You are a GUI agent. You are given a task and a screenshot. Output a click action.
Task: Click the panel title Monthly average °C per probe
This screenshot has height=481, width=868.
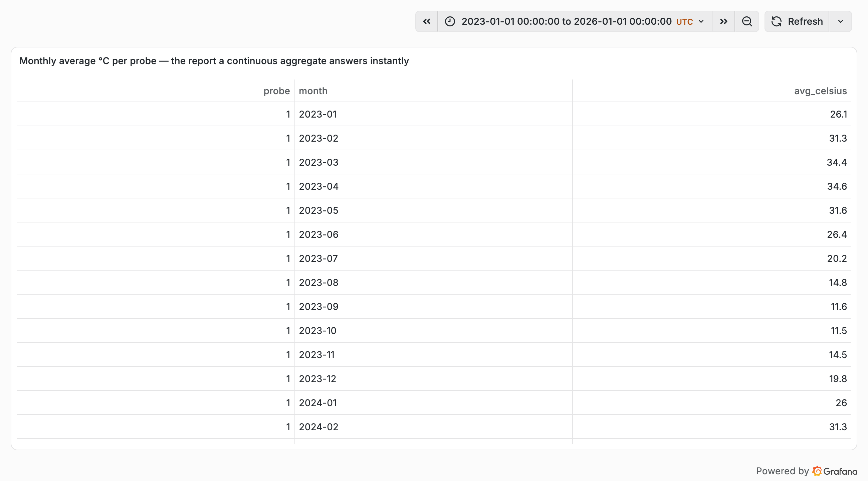pyautogui.click(x=214, y=61)
